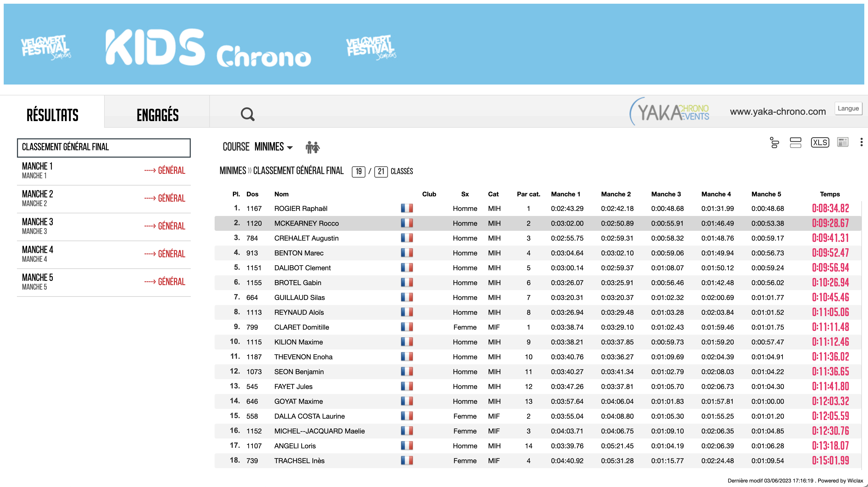This screenshot has height=487, width=868.
Task: Select row of CREHALET Augustin
Action: click(538, 238)
